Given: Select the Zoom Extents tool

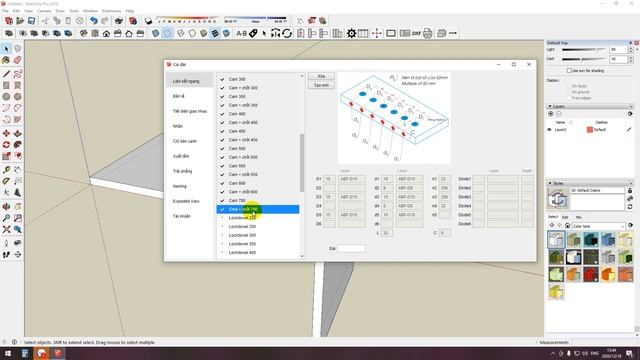Looking at the screenshot, I should click(x=6, y=229).
